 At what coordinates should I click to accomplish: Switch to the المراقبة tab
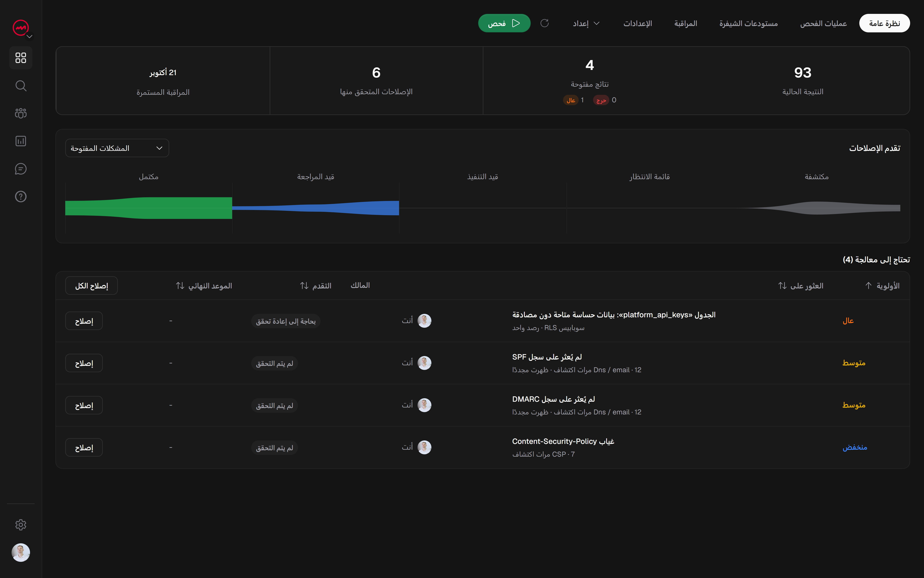point(686,23)
